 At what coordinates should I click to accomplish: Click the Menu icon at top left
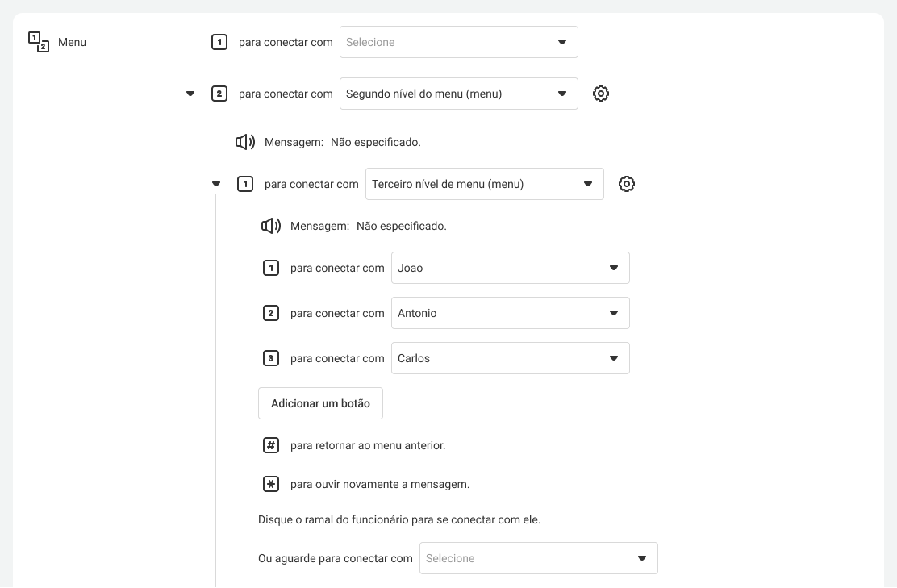click(39, 42)
